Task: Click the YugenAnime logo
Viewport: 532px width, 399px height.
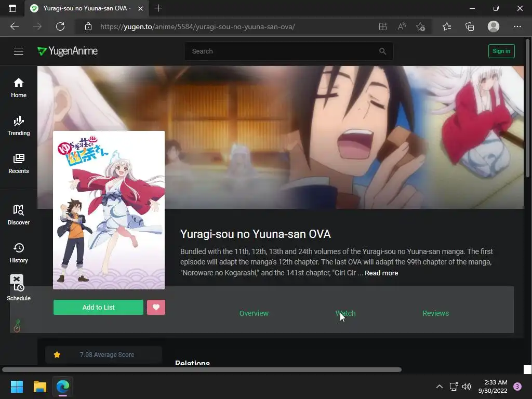Action: click(x=68, y=51)
